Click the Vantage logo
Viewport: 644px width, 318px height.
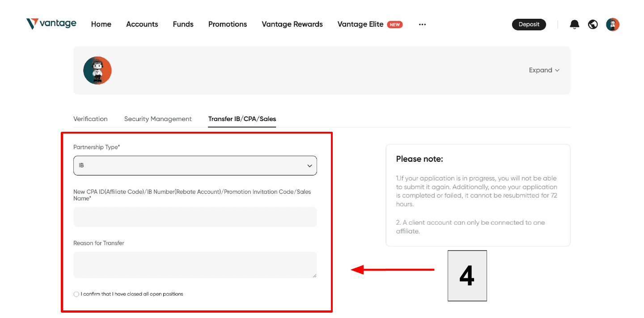(x=51, y=24)
